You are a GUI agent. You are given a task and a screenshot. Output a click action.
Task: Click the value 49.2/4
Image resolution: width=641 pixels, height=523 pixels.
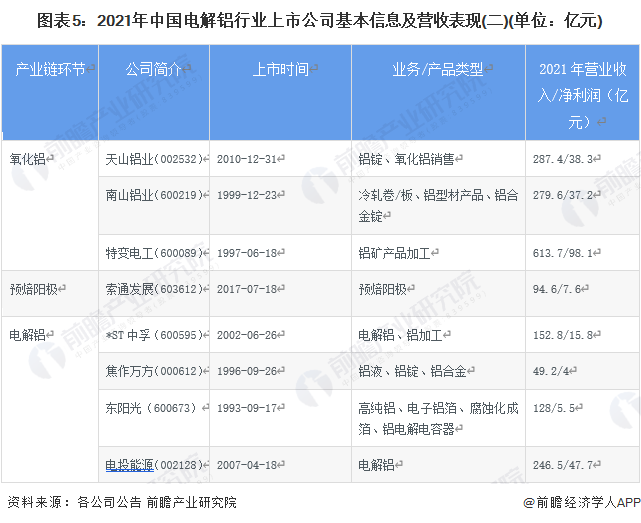[551, 371]
